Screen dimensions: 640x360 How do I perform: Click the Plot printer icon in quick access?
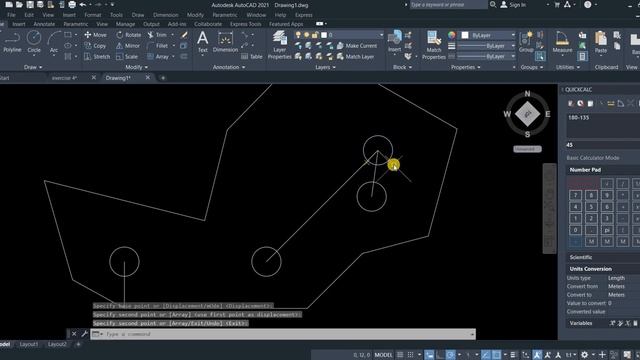coord(72,5)
